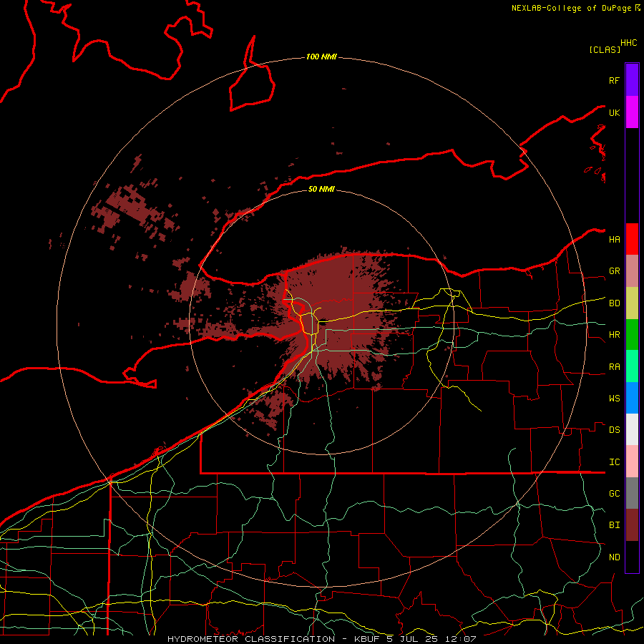
Task: Click the BI legend label
Action: [x=614, y=525]
